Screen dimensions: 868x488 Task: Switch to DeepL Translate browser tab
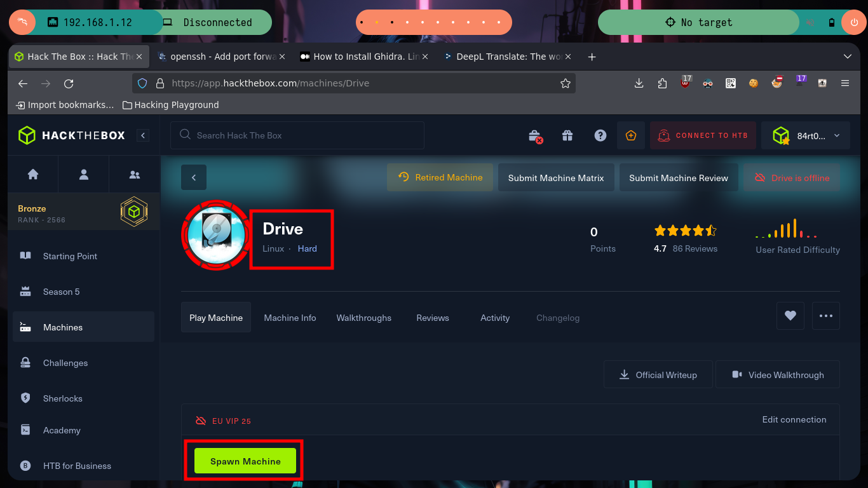click(508, 57)
